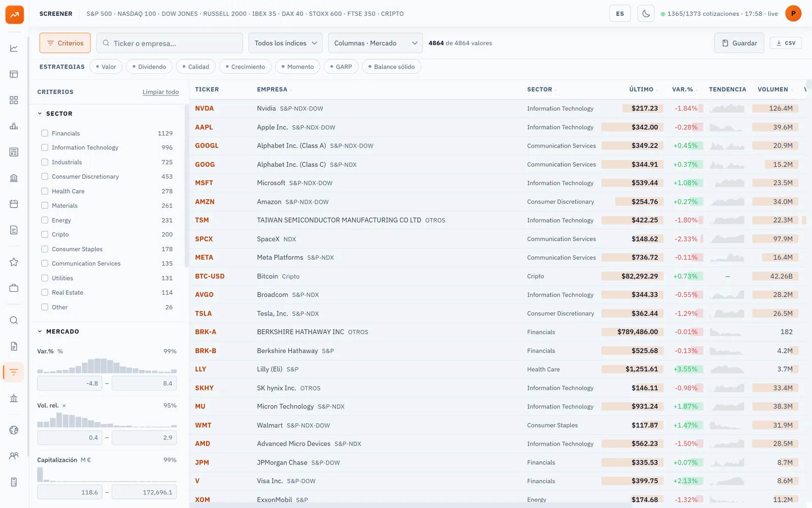Check the Cripto sector checkbox

pyautogui.click(x=45, y=235)
